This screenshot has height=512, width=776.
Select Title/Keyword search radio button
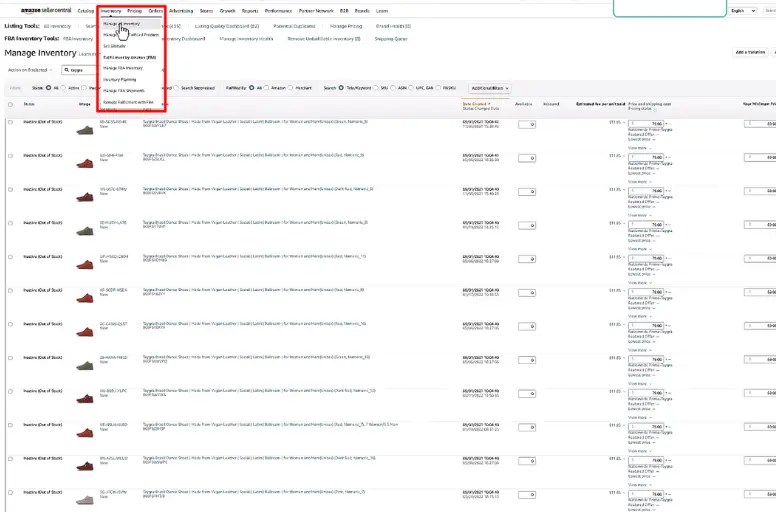pos(341,88)
